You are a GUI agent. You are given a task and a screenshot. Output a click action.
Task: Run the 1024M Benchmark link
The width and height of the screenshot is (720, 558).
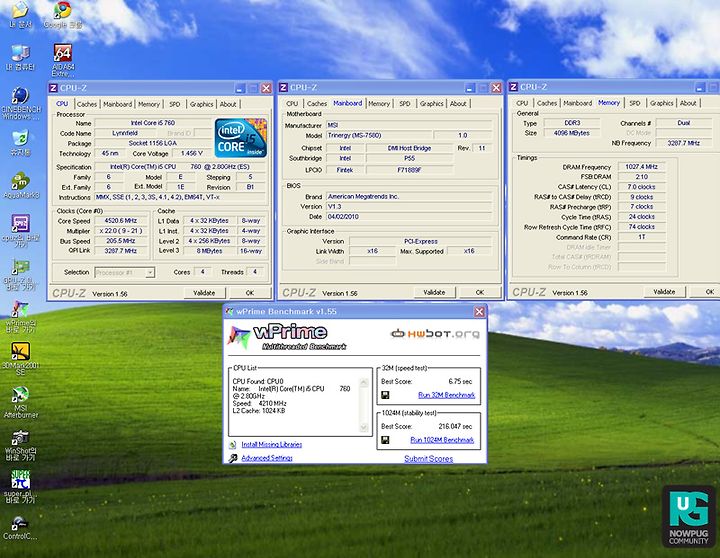[442, 440]
